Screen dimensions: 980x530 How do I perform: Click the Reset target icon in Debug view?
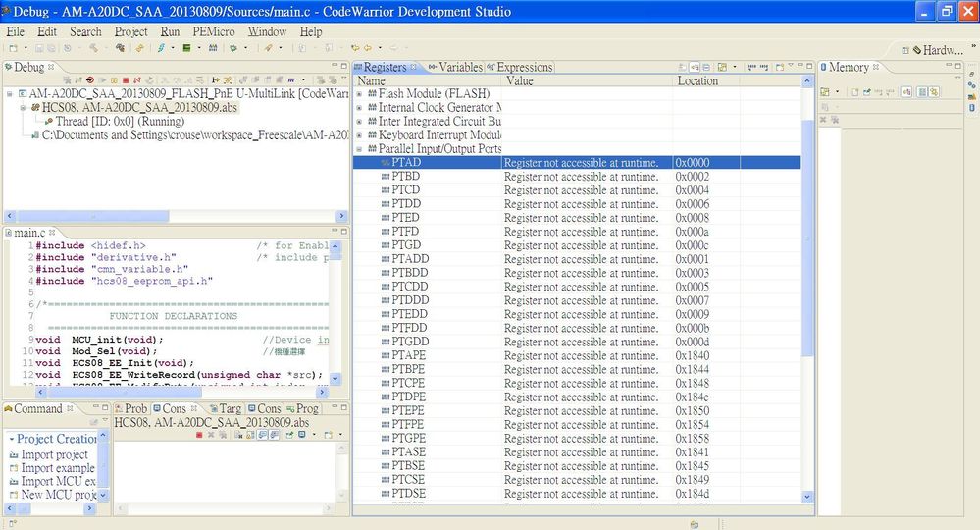click(x=90, y=80)
